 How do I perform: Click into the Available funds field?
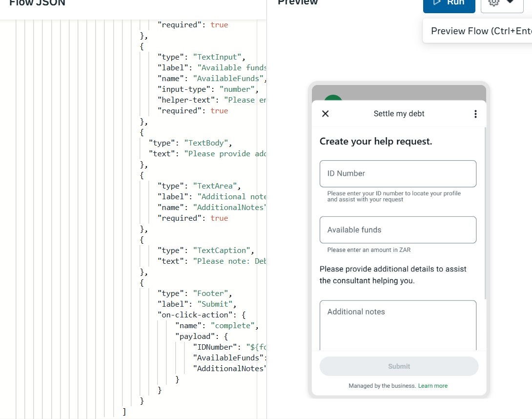coord(398,230)
